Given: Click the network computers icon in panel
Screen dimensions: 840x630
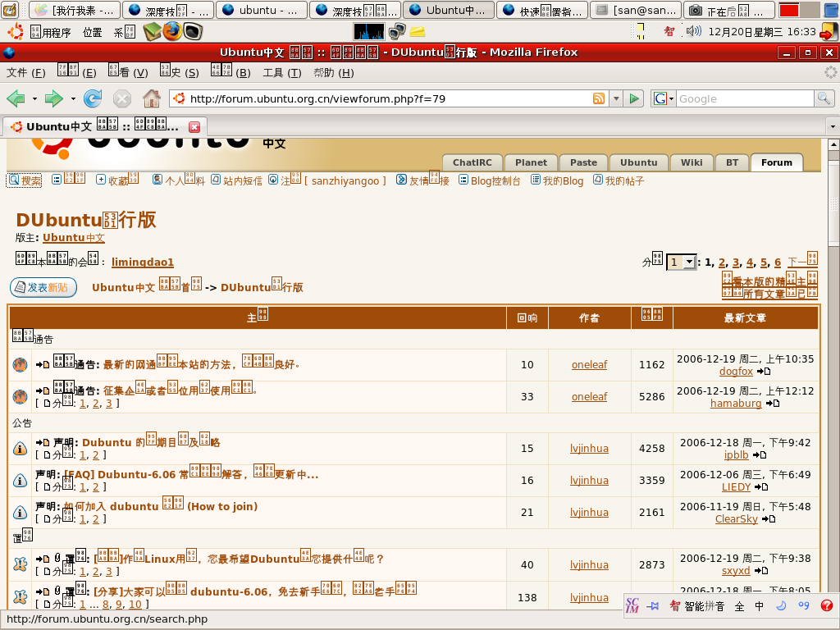Looking at the screenshot, I should tap(397, 32).
